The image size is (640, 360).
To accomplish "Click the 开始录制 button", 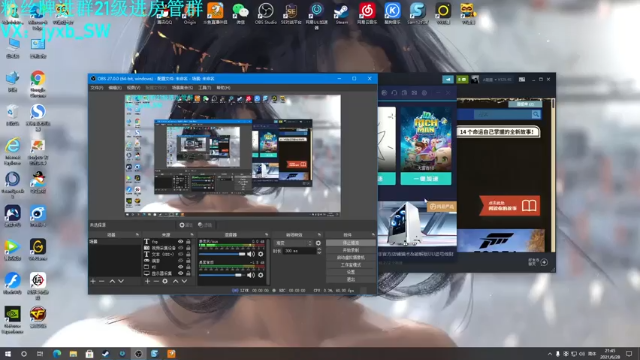I will [351, 250].
